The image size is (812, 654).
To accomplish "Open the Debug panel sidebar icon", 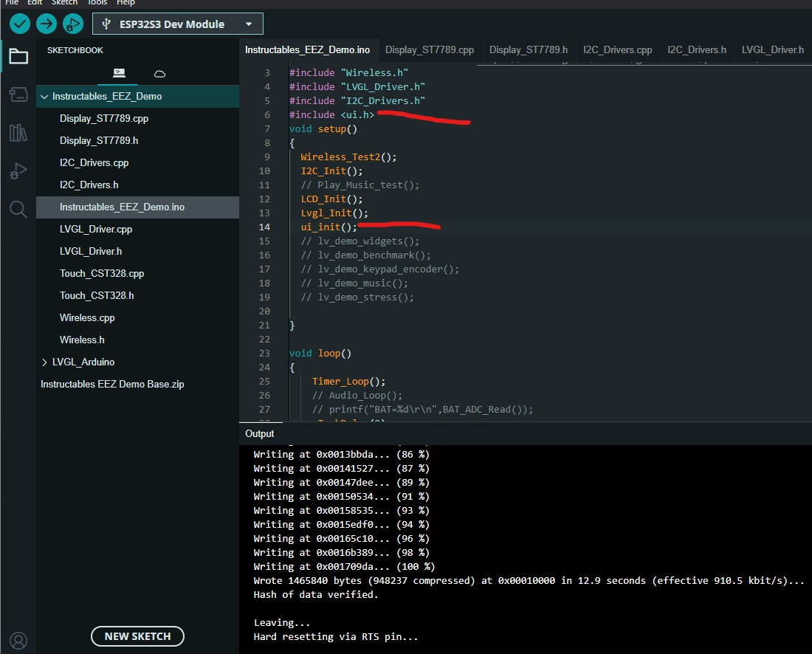I will [18, 171].
